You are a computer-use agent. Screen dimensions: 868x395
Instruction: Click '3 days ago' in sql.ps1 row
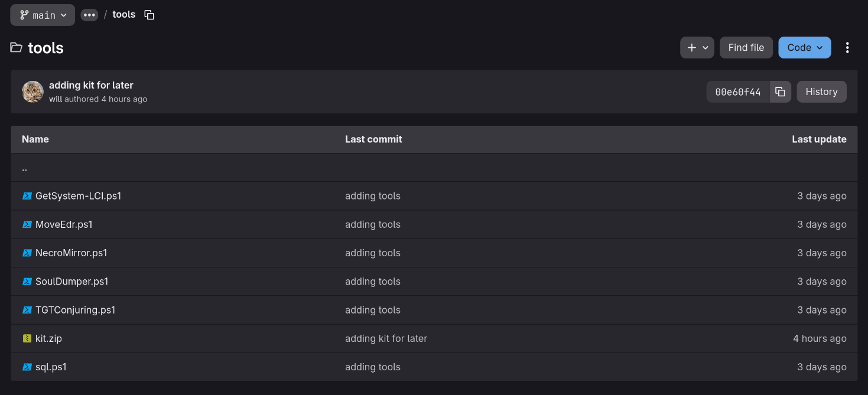pyautogui.click(x=822, y=367)
